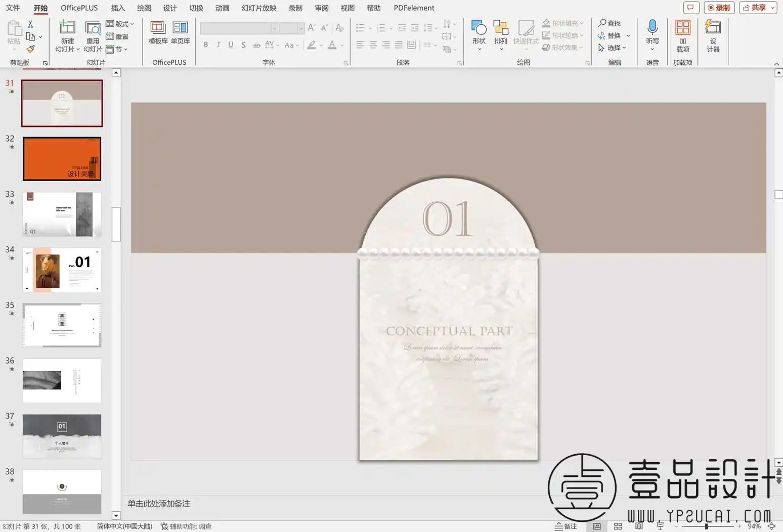Screen dimensions: 783x532
Task: Click 重置 reset slide button
Action: pyautogui.click(x=117, y=36)
